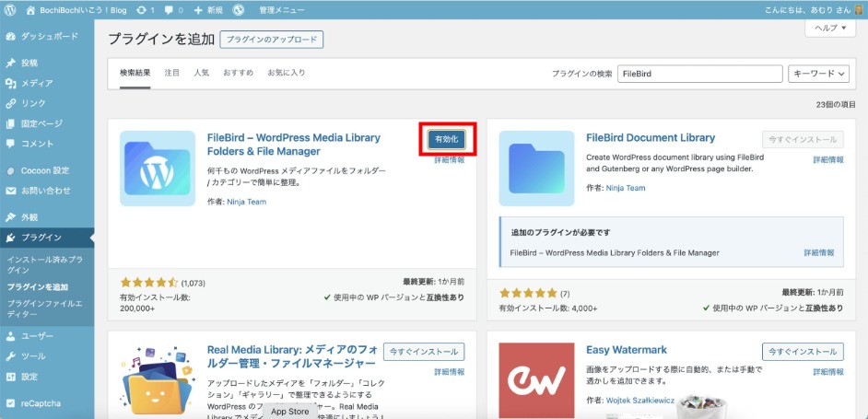
Task: Switch to the お気に入り tab
Action: pyautogui.click(x=287, y=73)
